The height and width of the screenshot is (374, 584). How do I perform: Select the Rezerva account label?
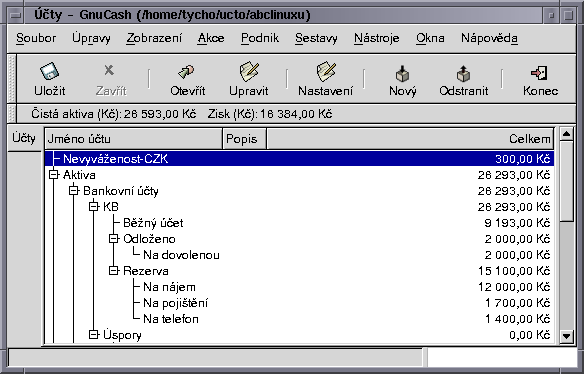click(x=146, y=271)
